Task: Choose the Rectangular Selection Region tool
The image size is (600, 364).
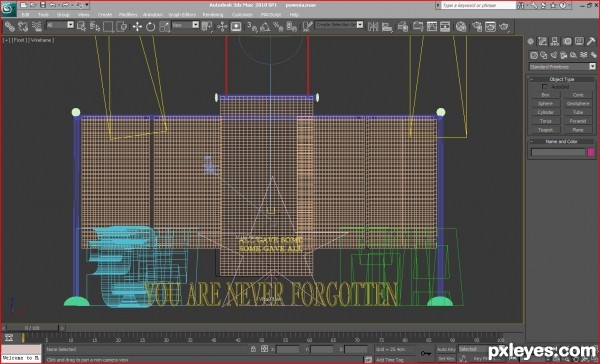Action: (108, 26)
